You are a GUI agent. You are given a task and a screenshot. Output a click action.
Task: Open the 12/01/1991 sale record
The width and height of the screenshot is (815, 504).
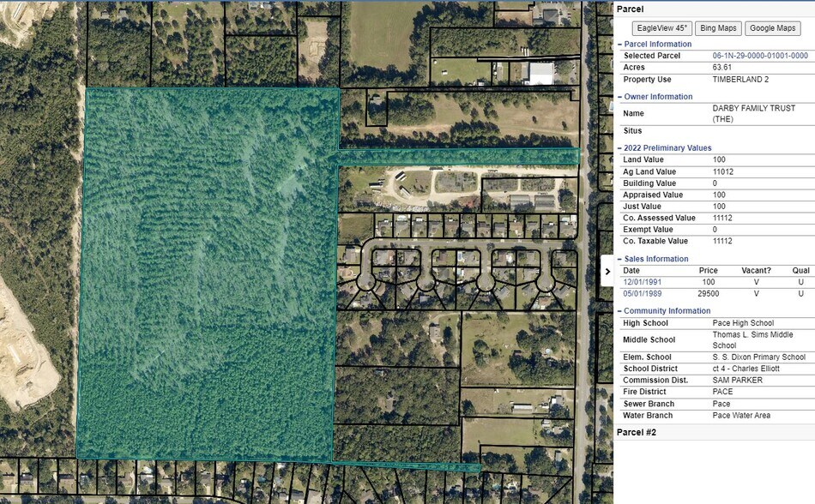click(642, 282)
